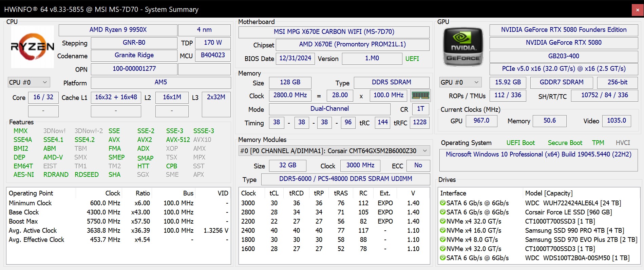The height and width of the screenshot is (270, 644).
Task: Open the CPU #0 selector dropdown
Action: click(x=29, y=82)
